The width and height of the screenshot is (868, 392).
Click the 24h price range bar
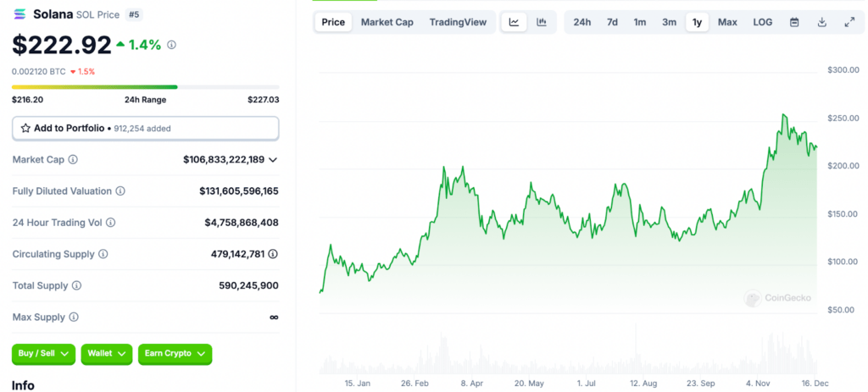click(x=145, y=86)
